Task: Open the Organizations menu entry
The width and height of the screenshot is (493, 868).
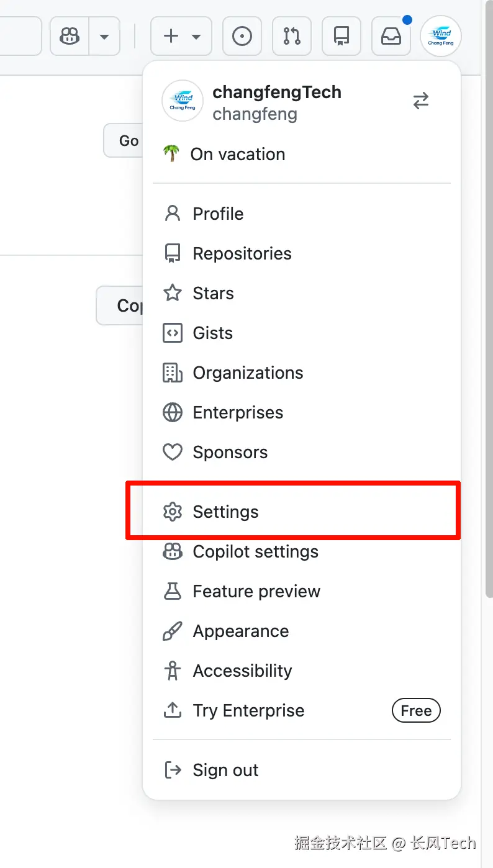Action: click(x=248, y=373)
